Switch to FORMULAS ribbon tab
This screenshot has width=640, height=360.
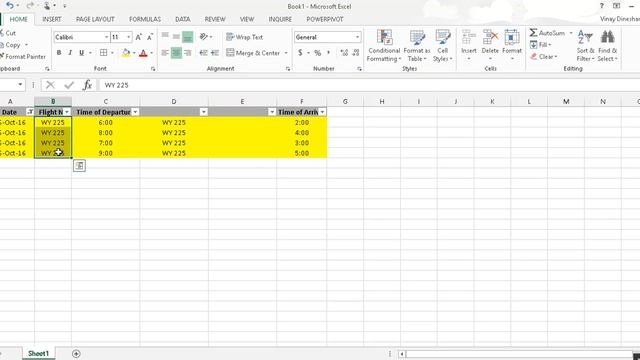[x=145, y=19]
